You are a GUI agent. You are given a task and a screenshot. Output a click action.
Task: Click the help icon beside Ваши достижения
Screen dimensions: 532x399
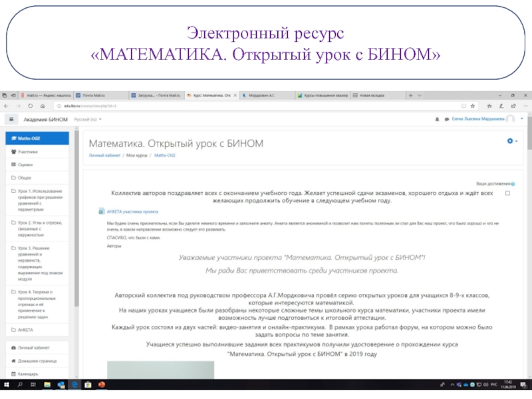point(513,184)
